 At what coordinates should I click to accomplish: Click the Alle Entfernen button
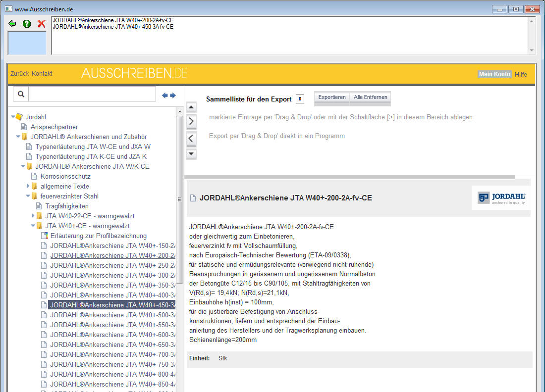(370, 98)
